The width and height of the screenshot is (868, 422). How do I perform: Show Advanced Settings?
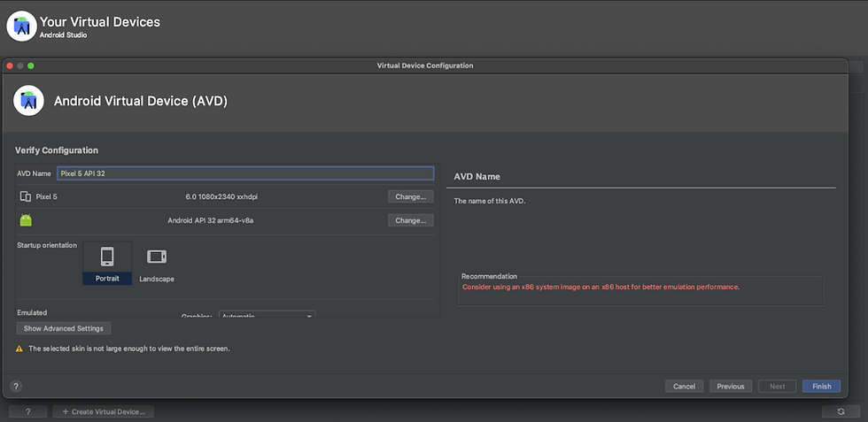pyautogui.click(x=64, y=328)
